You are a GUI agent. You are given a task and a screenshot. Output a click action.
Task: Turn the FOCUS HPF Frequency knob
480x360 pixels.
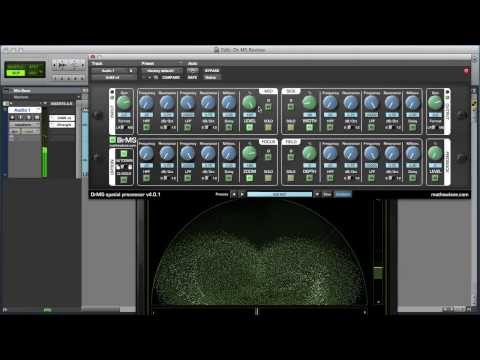146,153
